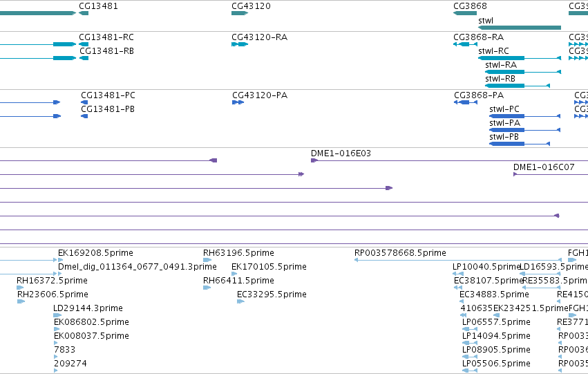This screenshot has width=588, height=374.
Task: Select transcript CG3868-RA
Action: [x=466, y=44]
